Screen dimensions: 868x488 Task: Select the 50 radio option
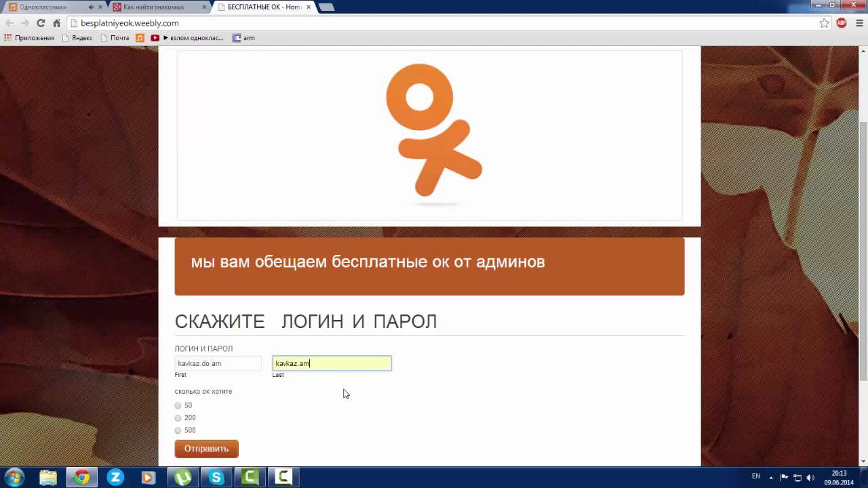[x=178, y=405]
